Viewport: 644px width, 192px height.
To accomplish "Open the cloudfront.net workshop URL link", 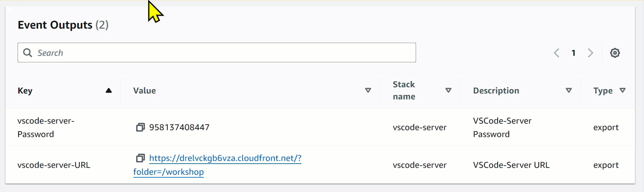I will pos(217,165).
